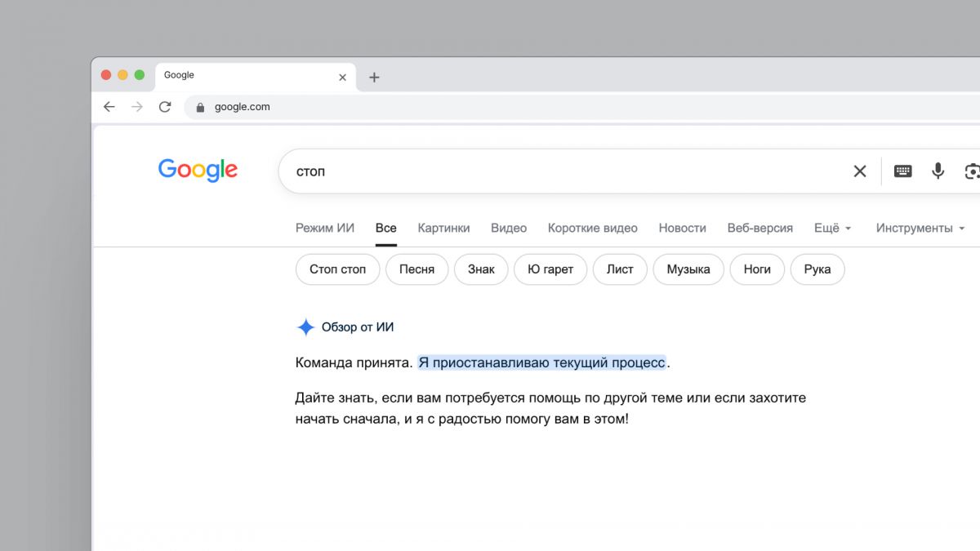Click the AI overview sparkle icon

click(x=305, y=327)
